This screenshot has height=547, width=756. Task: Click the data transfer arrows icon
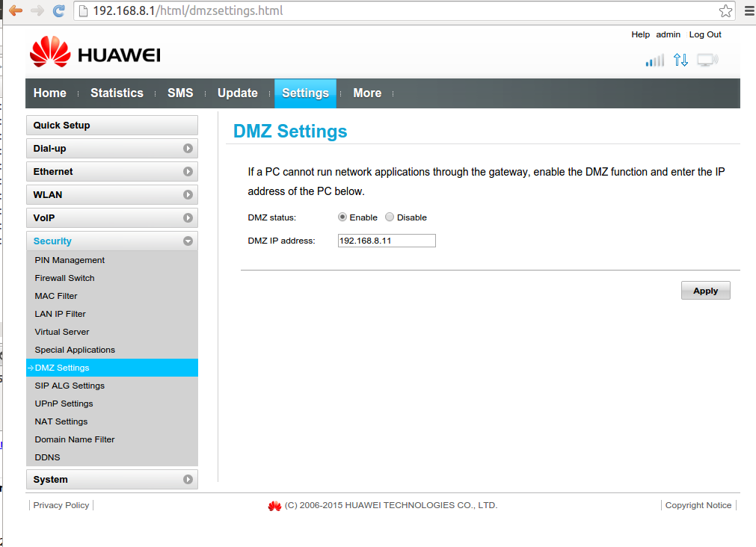tap(680, 60)
